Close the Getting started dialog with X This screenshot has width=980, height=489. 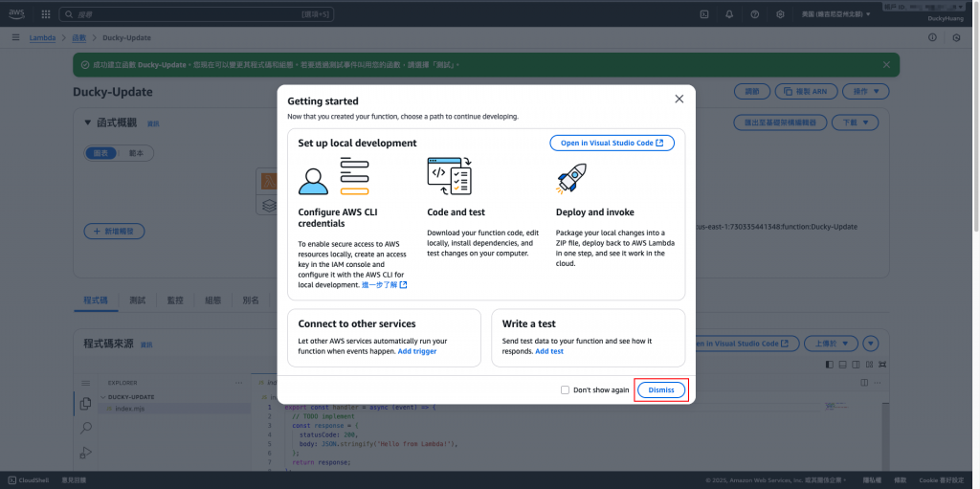[x=679, y=99]
